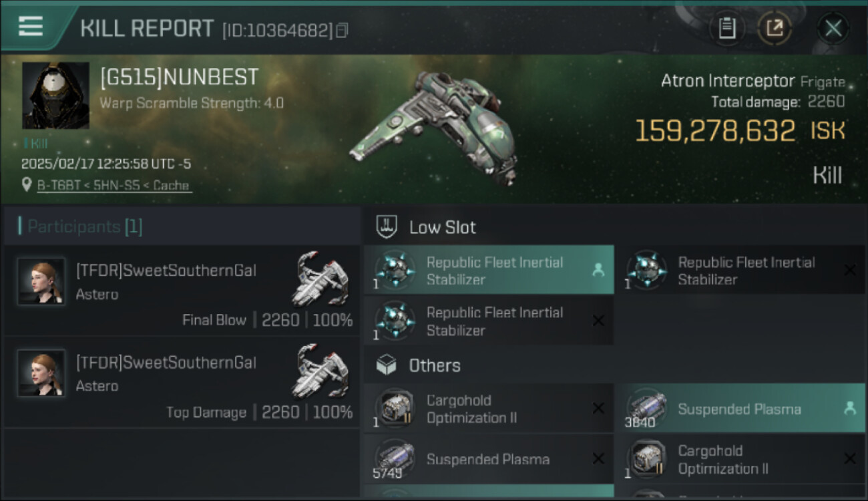Copy the kill report ID
Viewport: 868px width, 501px height.
pos(342,30)
